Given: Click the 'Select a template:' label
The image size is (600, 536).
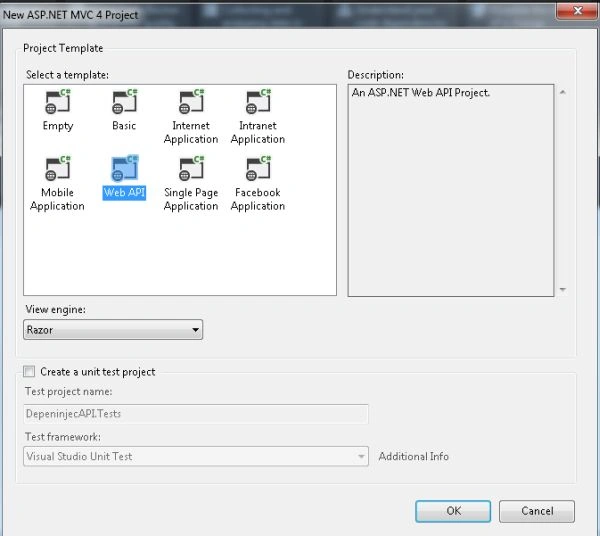Looking at the screenshot, I should point(67,75).
